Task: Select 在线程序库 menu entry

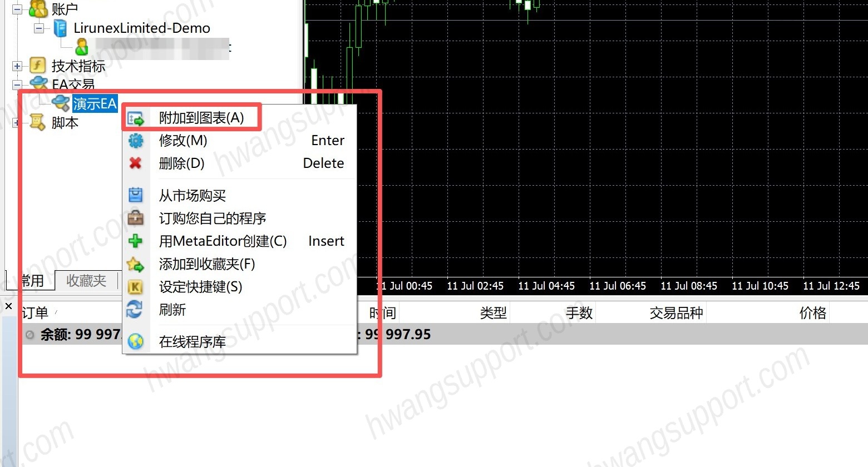Action: (240, 342)
